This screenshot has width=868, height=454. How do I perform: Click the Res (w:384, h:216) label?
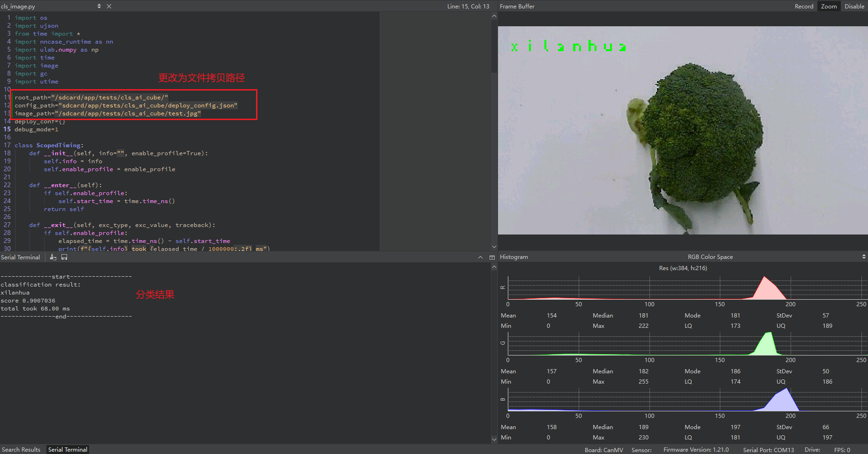pyautogui.click(x=683, y=268)
